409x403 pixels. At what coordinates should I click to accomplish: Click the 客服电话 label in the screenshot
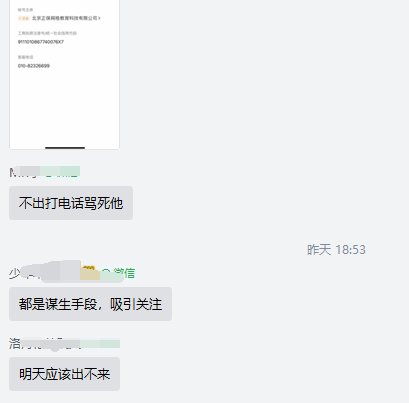click(x=25, y=57)
